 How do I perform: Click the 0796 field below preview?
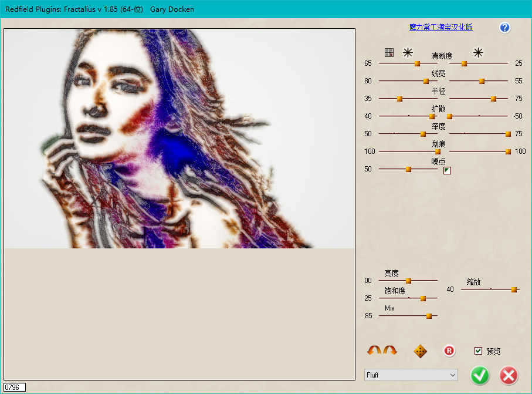click(x=15, y=387)
